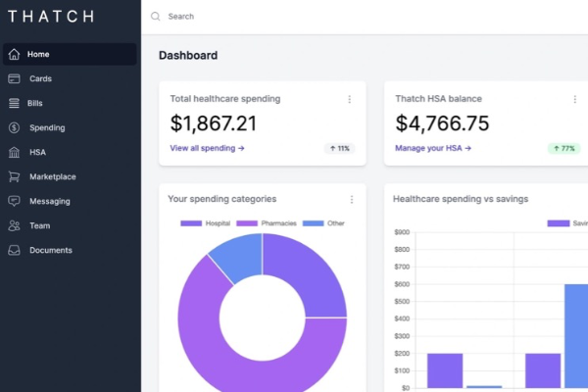Click the Messaging chat bubble icon
The height and width of the screenshot is (392, 588).
pos(14,201)
